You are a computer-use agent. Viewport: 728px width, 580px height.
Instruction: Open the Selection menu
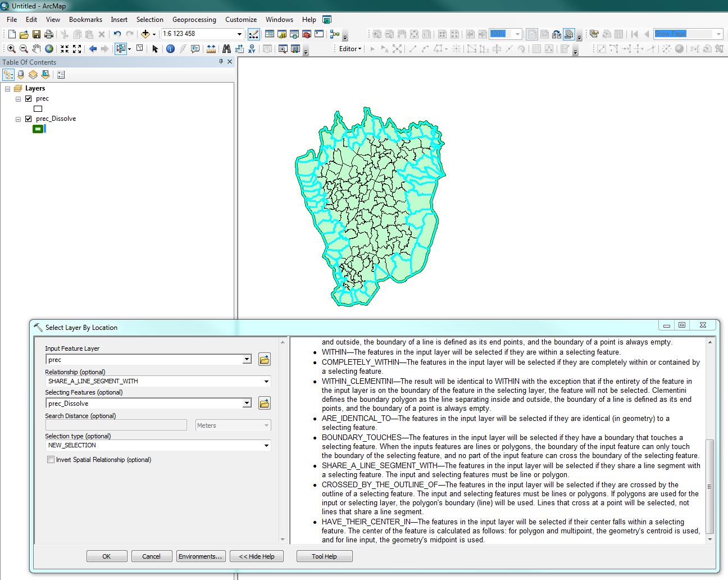point(149,20)
